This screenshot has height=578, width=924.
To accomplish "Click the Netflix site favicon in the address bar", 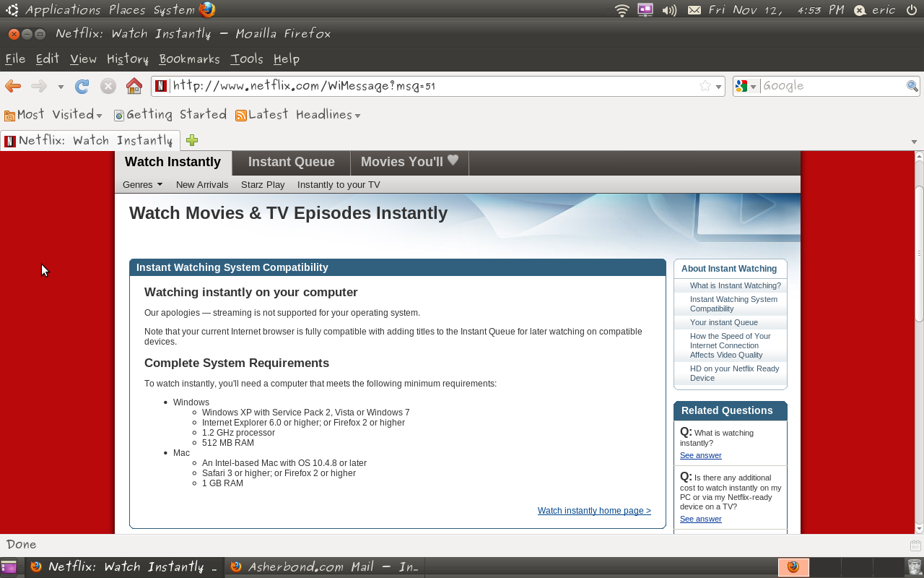I will tap(161, 86).
